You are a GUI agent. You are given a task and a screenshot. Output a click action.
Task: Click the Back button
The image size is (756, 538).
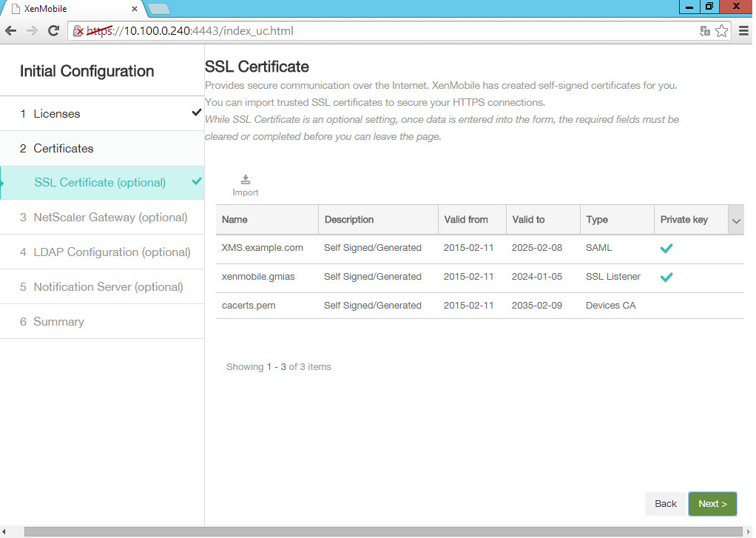665,504
